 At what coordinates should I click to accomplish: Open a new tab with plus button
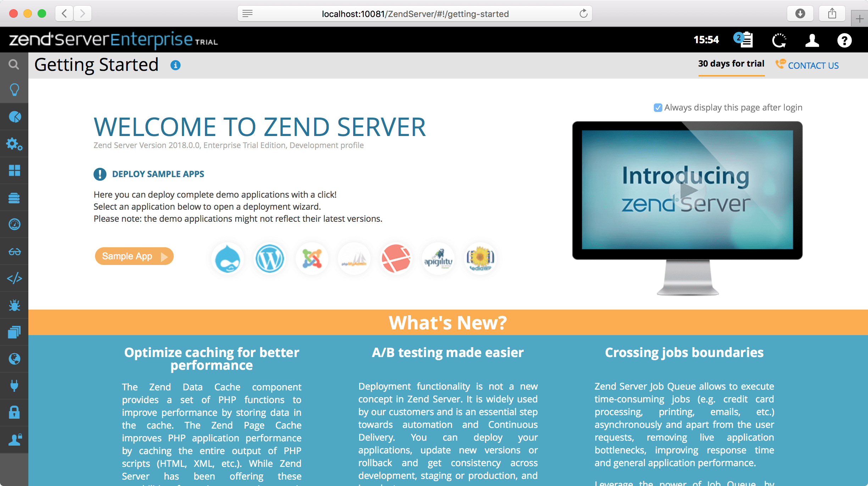[859, 19]
